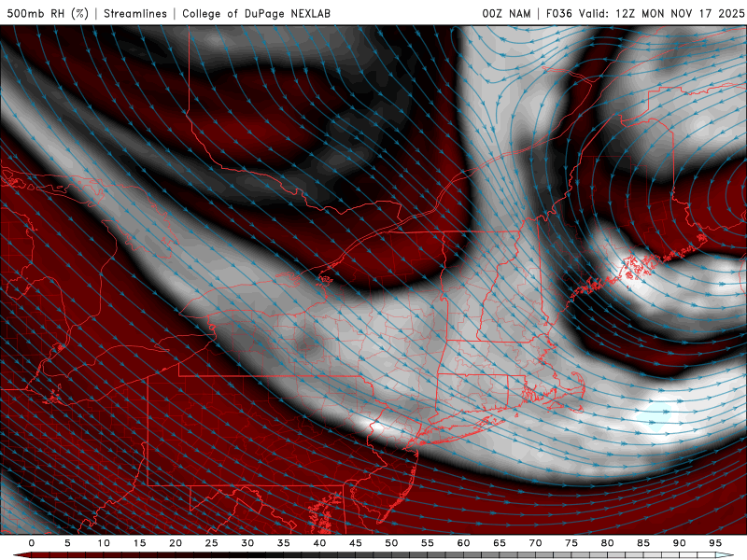Click the colorbar label "80"
Image resolution: width=747 pixels, height=560 pixels.
pos(607,543)
